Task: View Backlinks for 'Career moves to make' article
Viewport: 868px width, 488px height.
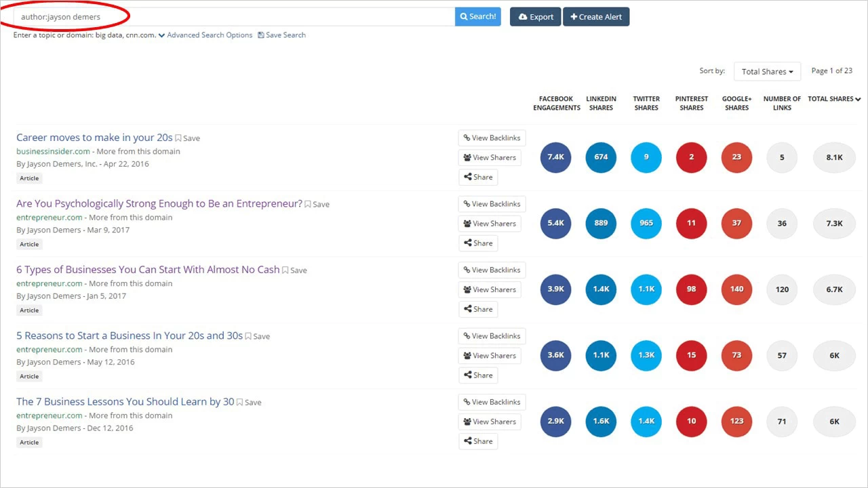Action: pyautogui.click(x=492, y=138)
